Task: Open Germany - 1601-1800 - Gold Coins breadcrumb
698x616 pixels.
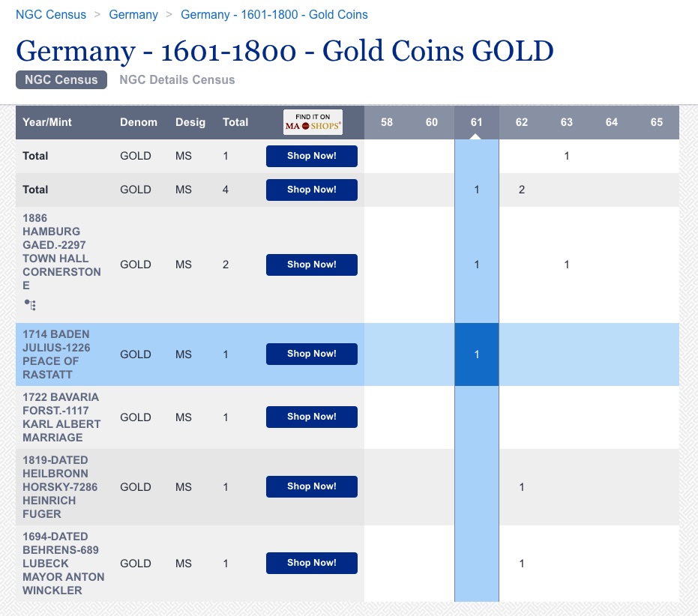Action: click(274, 14)
